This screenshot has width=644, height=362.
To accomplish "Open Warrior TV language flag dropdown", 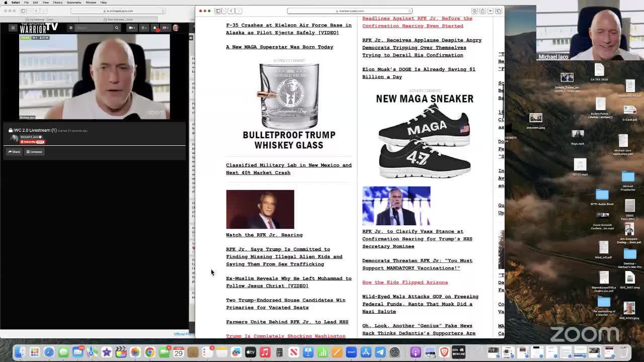I will [x=165, y=28].
